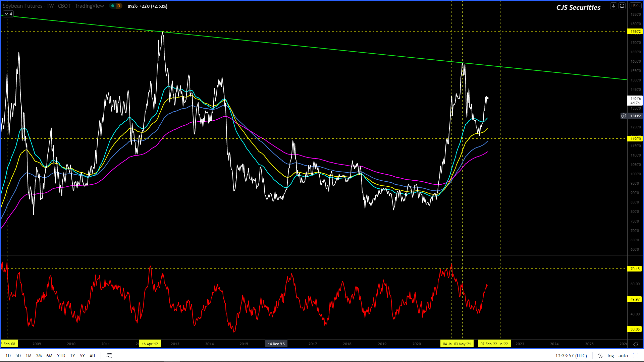Open timezone menu showing 13:23:57 (UTC)

571,356
